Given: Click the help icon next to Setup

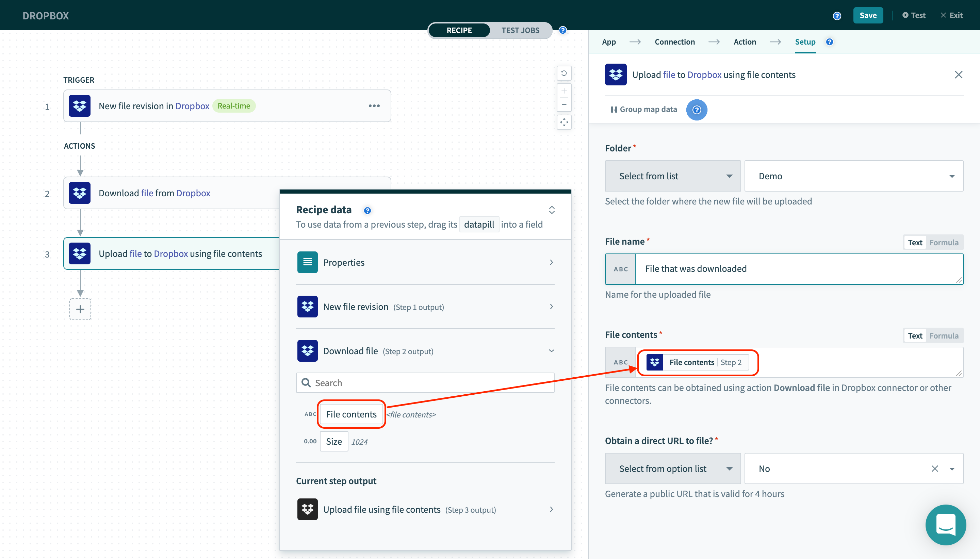Looking at the screenshot, I should 829,42.
